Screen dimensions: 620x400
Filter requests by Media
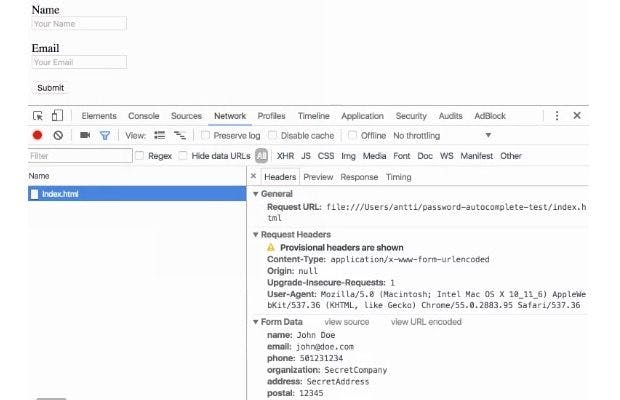pos(374,156)
